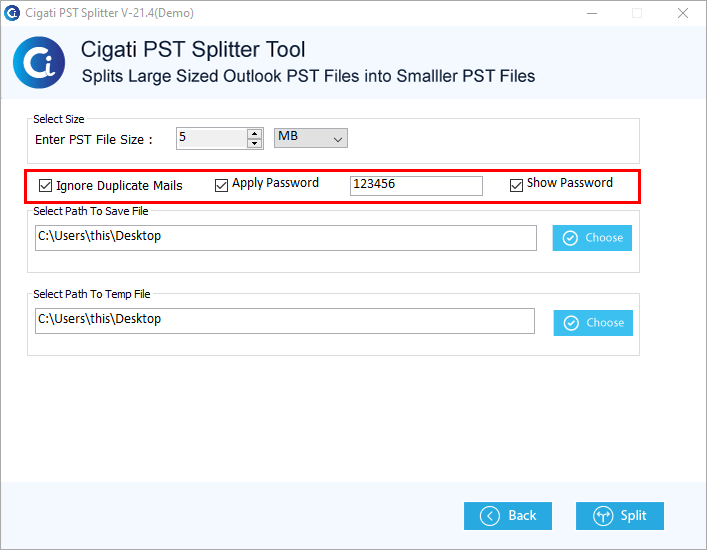Click the password field showing 123456
707x550 pixels.
tap(416, 186)
